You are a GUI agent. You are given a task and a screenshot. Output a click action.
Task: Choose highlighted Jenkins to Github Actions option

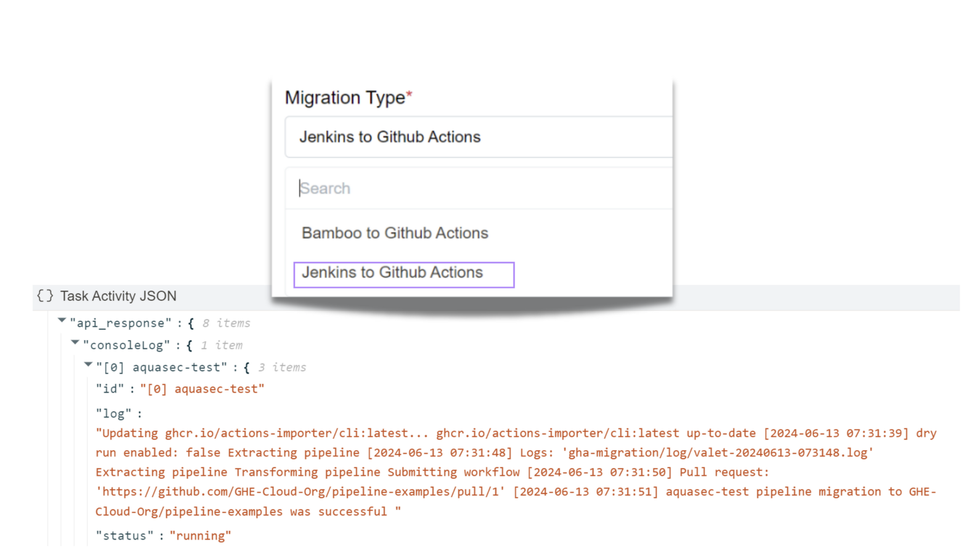(x=403, y=274)
